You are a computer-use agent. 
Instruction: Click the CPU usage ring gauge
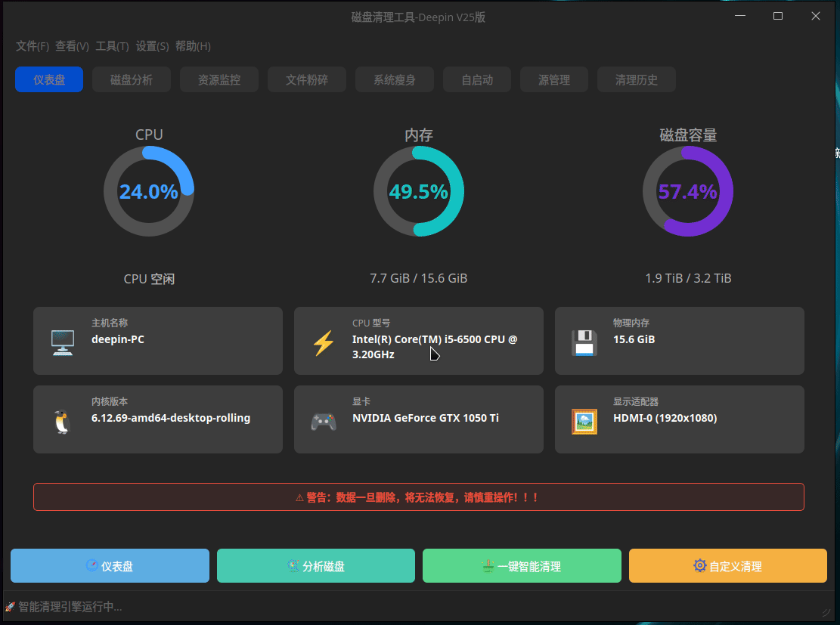point(149,191)
